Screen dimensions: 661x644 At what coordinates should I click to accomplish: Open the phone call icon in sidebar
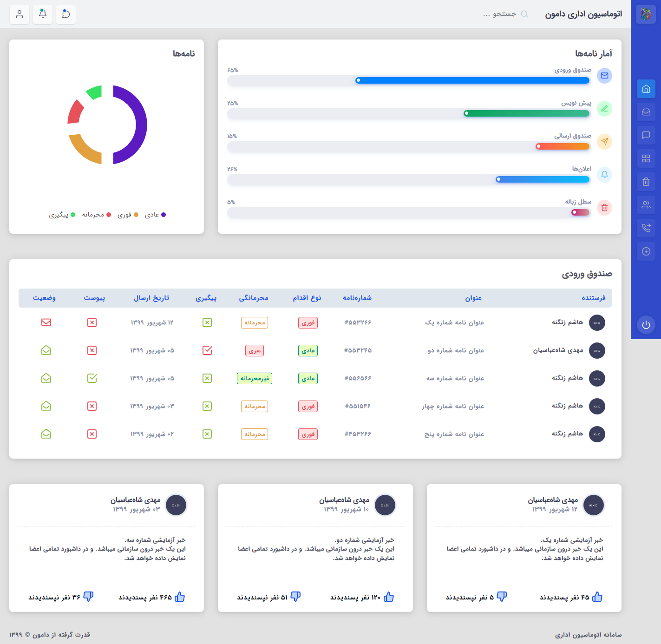[646, 228]
